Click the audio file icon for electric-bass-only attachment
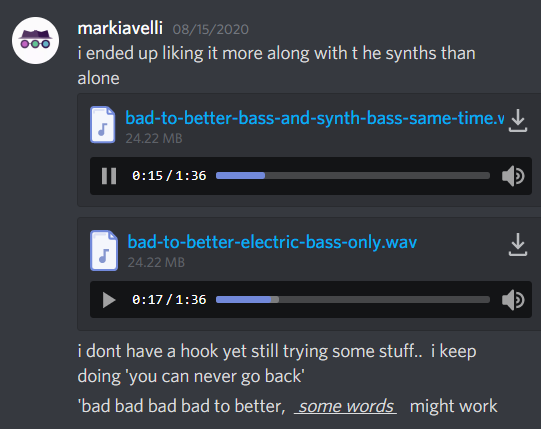 [x=104, y=250]
